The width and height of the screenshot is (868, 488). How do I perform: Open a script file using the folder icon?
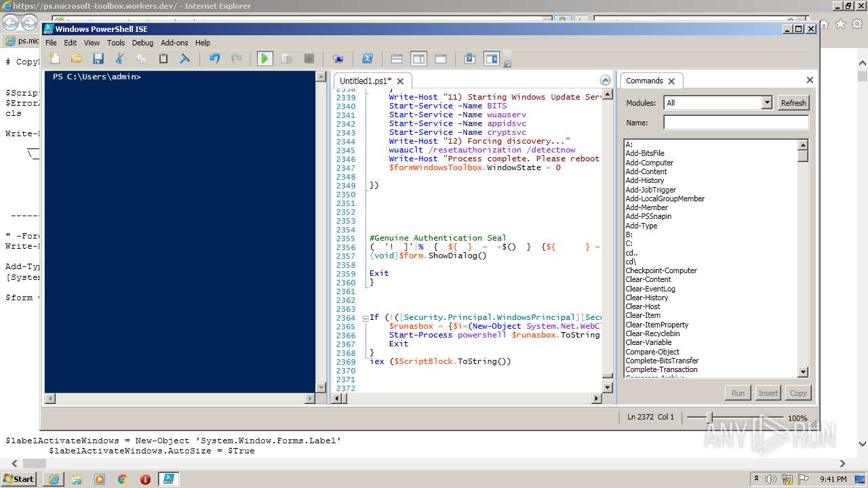pos(77,59)
